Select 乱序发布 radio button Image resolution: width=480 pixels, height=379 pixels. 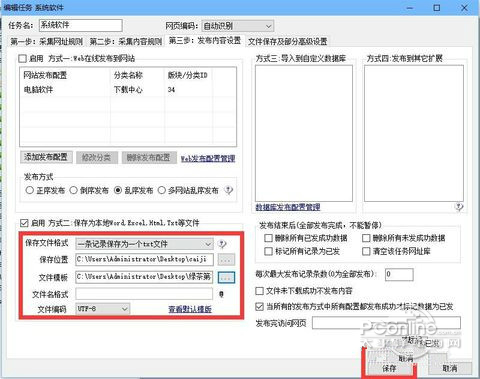click(118, 190)
